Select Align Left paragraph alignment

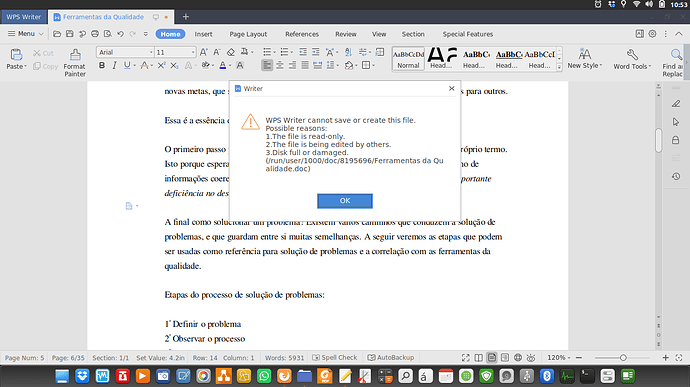(x=267, y=66)
